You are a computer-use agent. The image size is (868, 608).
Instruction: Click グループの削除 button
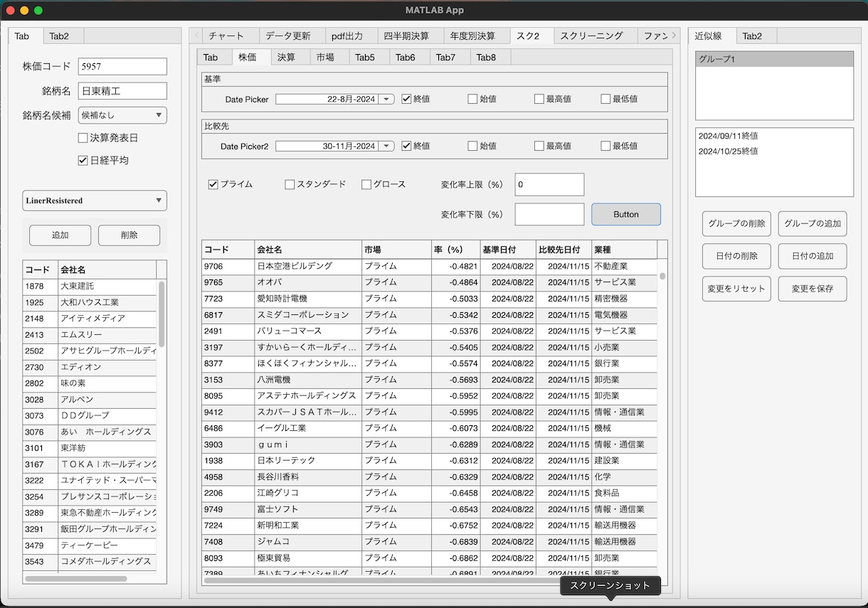point(736,223)
